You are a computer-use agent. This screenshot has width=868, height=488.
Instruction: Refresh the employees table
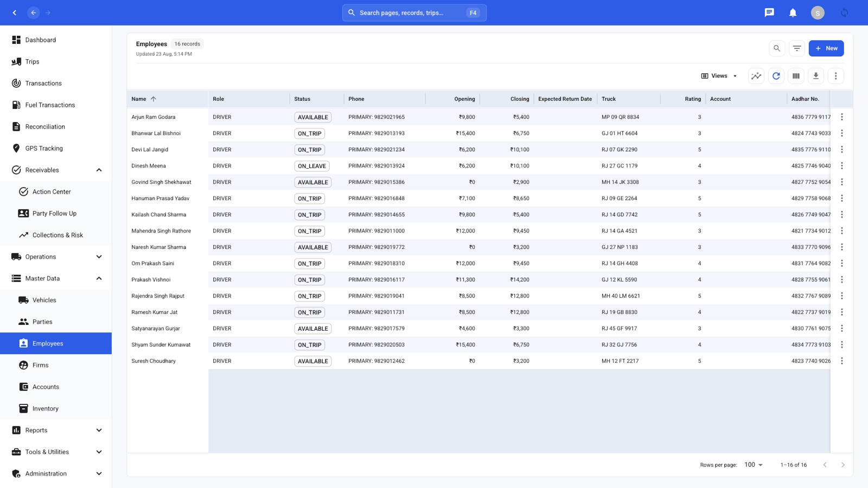tap(776, 76)
